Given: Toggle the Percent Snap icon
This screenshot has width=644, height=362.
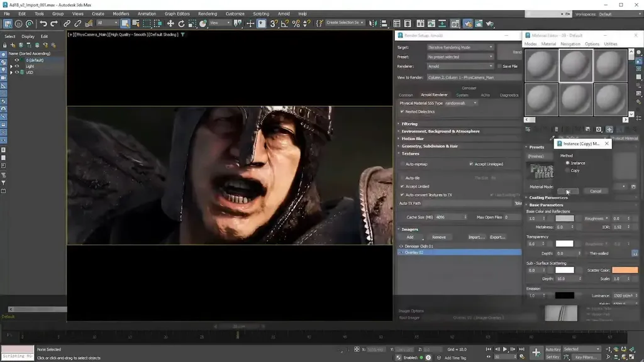Looking at the screenshot, I should [x=296, y=24].
